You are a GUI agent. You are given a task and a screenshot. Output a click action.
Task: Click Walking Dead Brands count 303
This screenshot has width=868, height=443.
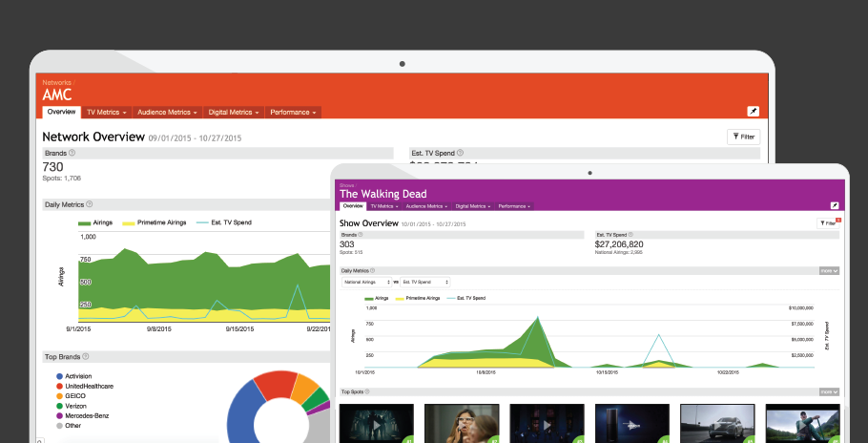tap(347, 244)
